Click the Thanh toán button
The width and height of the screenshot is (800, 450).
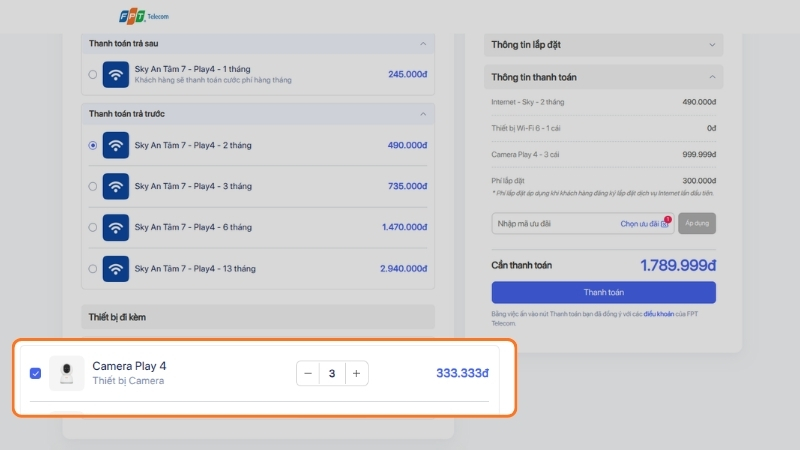(x=604, y=292)
